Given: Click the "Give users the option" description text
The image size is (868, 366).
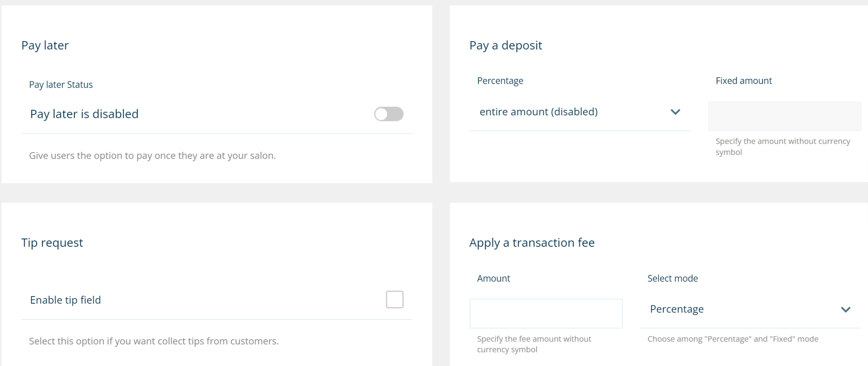Looking at the screenshot, I should click(x=153, y=156).
